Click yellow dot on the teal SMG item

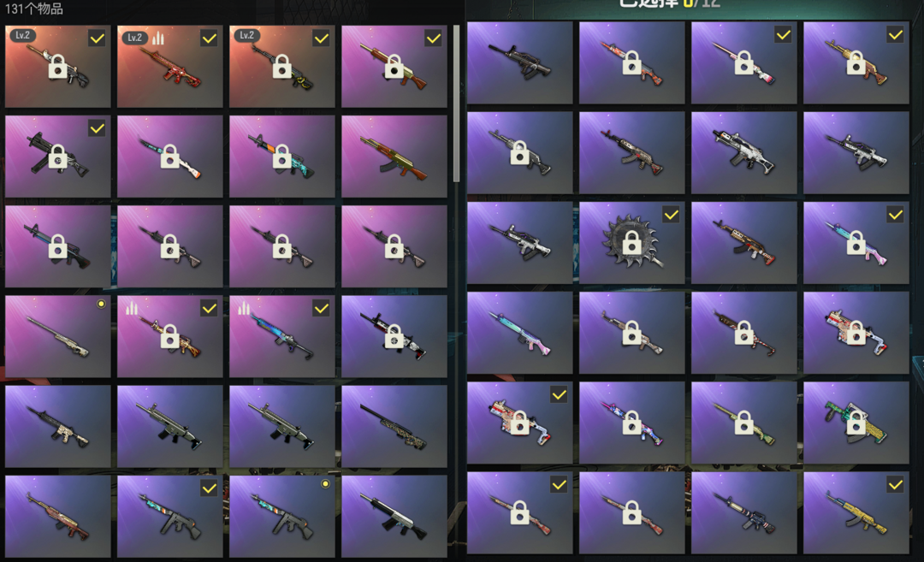click(x=325, y=483)
